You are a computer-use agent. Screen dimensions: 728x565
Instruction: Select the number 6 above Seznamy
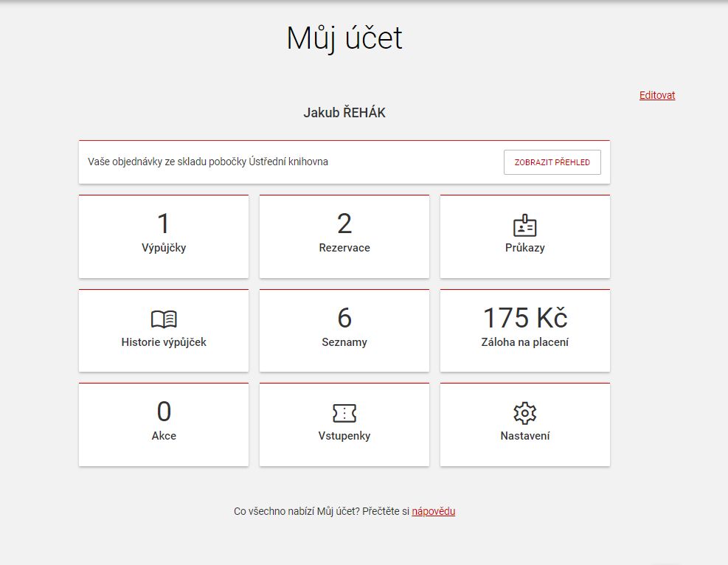coord(344,318)
